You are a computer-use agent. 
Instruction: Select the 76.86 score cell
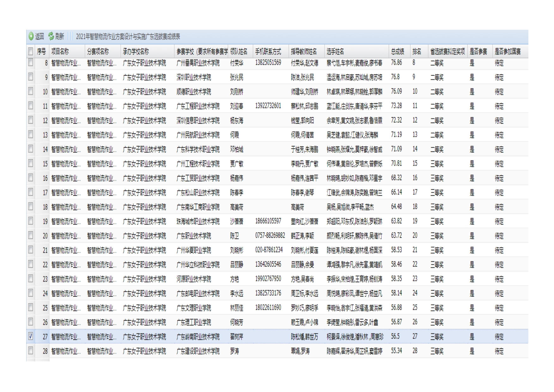tap(396, 63)
